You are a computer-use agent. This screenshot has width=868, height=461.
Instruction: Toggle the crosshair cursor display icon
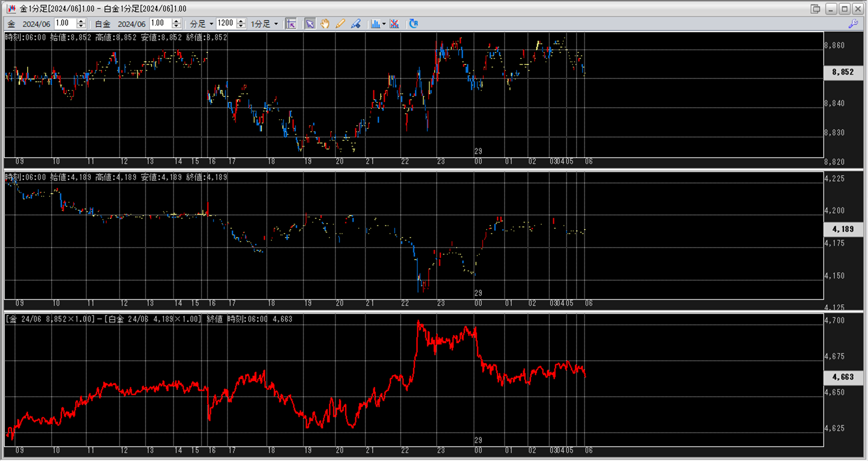[x=291, y=24]
